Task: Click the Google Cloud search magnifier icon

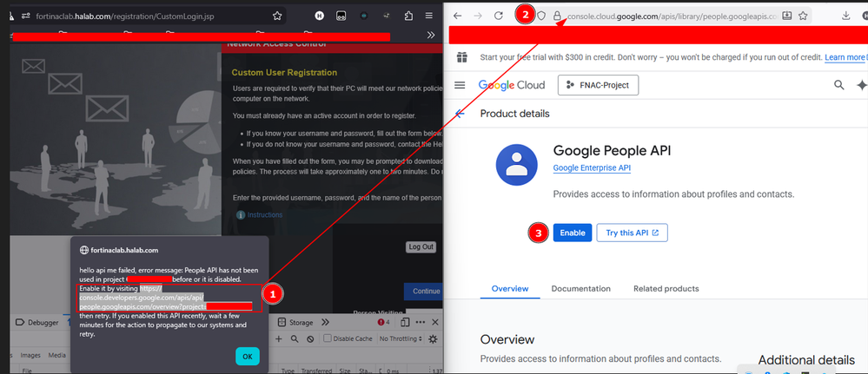Action: (x=839, y=85)
